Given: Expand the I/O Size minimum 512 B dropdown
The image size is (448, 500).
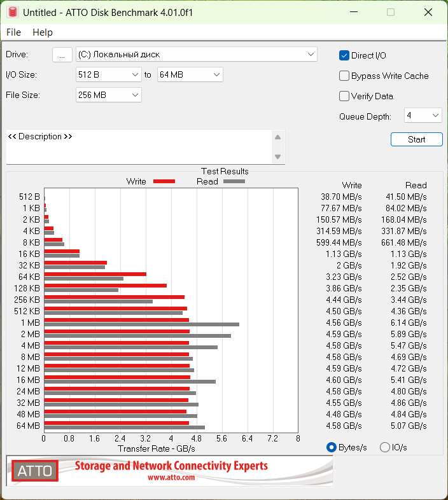Looking at the screenshot, I should click(108, 74).
